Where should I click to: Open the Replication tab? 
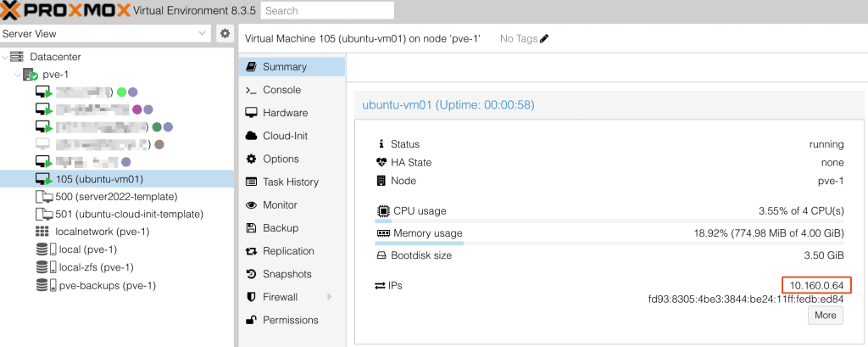tap(292, 251)
